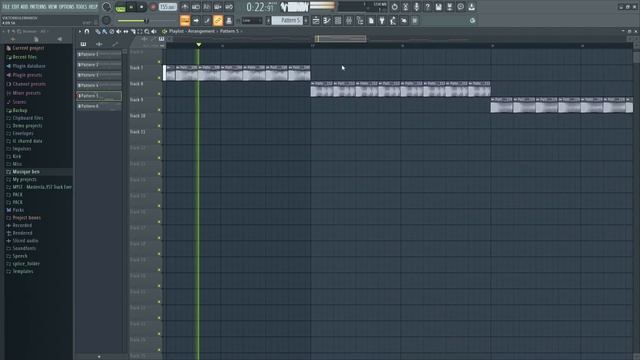The height and width of the screenshot is (360, 640).
Task: Toggle mute on Track 10
Action: (x=159, y=126)
